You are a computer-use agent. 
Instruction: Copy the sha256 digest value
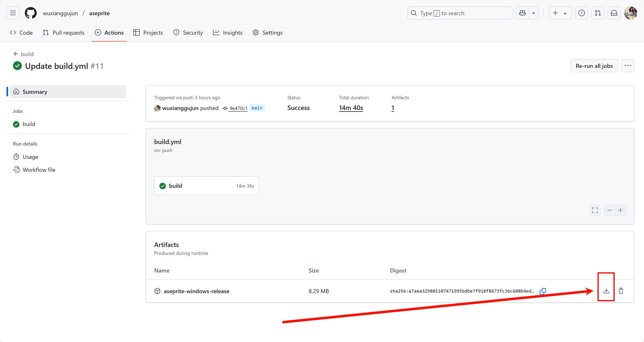543,291
